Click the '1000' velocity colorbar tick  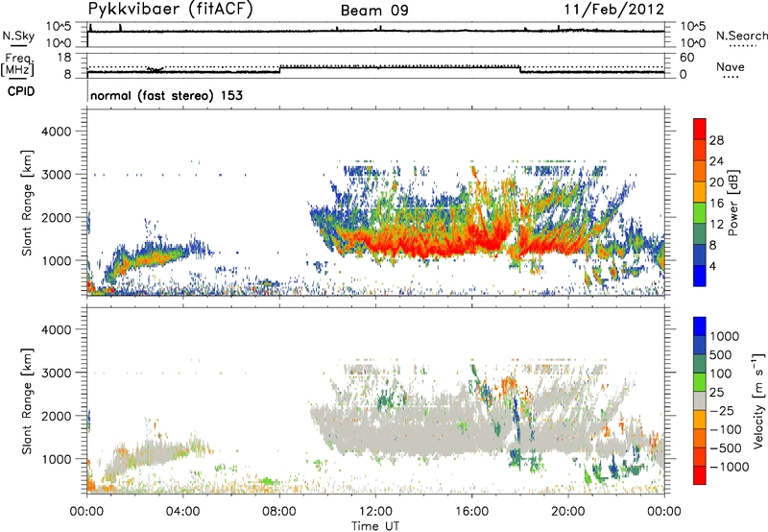click(x=724, y=336)
